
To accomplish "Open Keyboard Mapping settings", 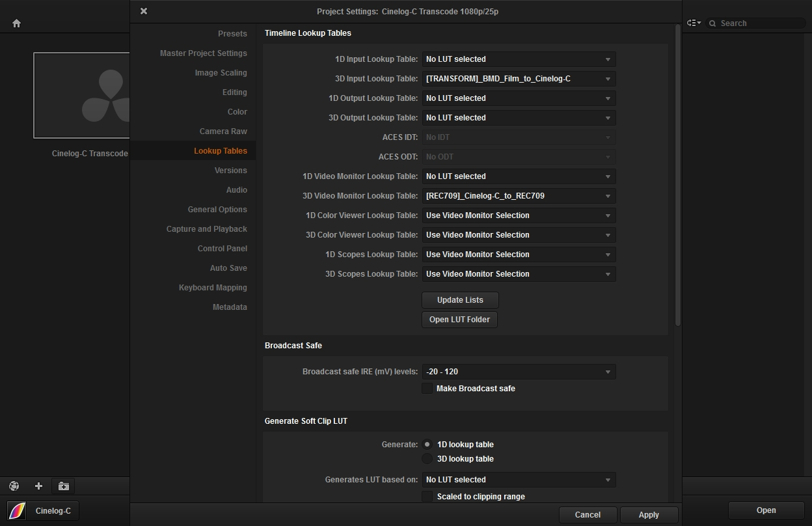I will 213,288.
